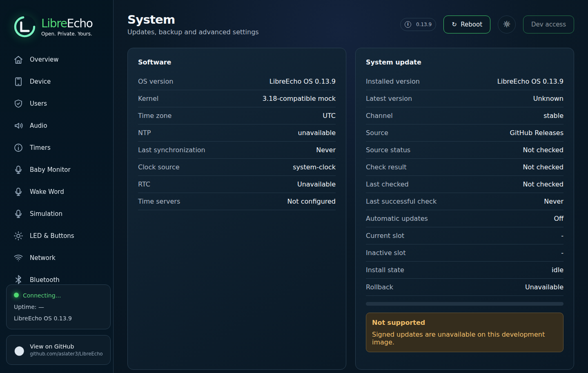This screenshot has width=588, height=373.
Task: Click the NTP unavailable value
Action: 317,133
